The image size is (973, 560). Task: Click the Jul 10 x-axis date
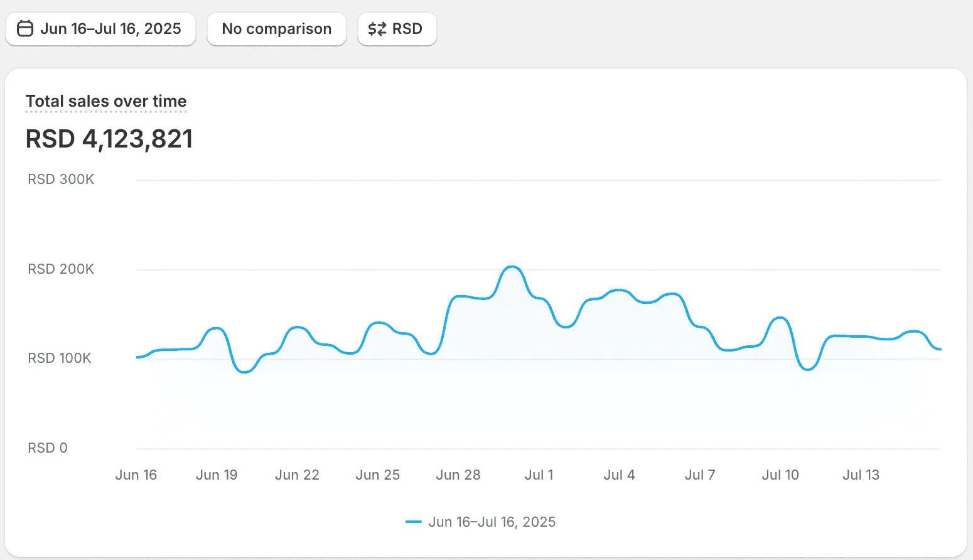780,475
